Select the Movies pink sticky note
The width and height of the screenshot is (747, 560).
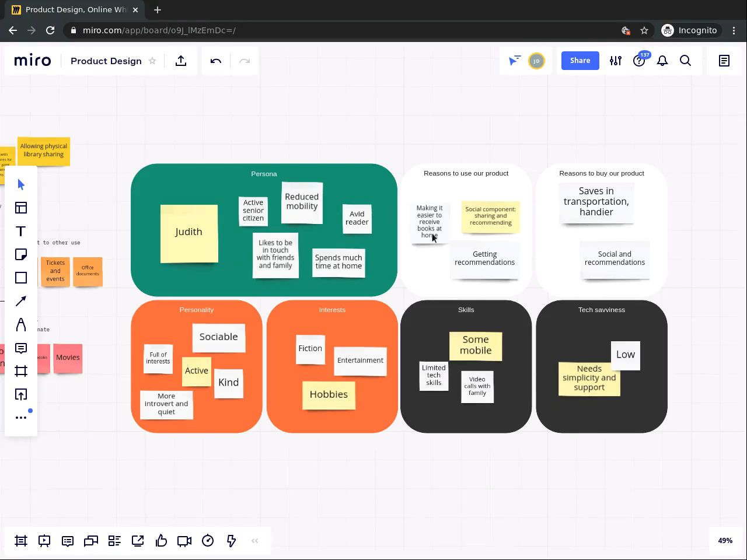(x=68, y=358)
